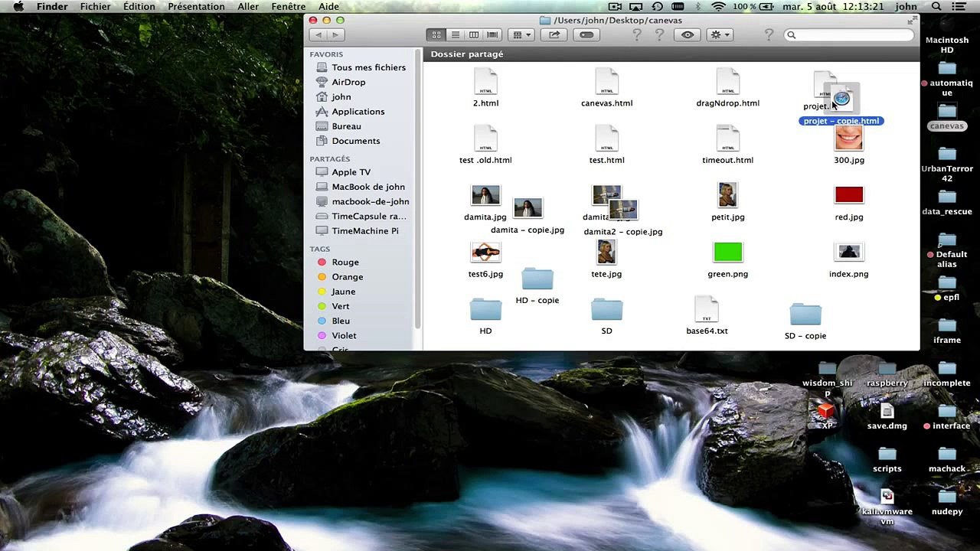
Task: Select the Rouge tag in sidebar
Action: click(345, 262)
